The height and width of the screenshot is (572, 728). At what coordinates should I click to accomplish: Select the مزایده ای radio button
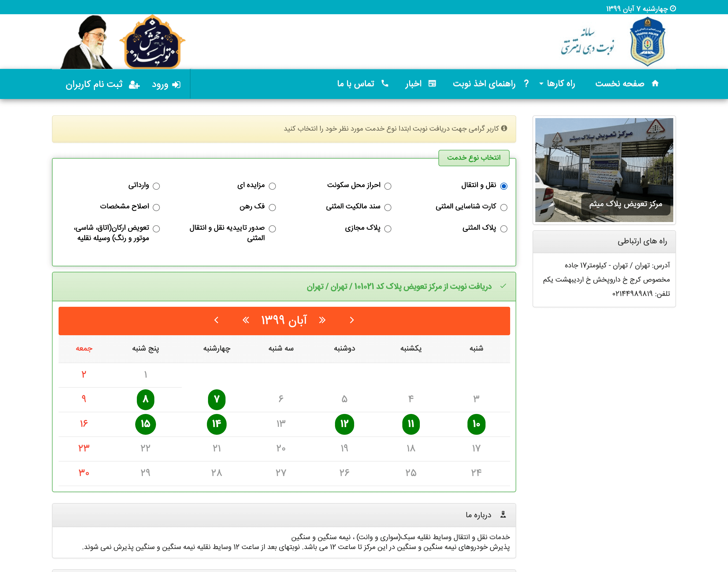click(x=272, y=186)
